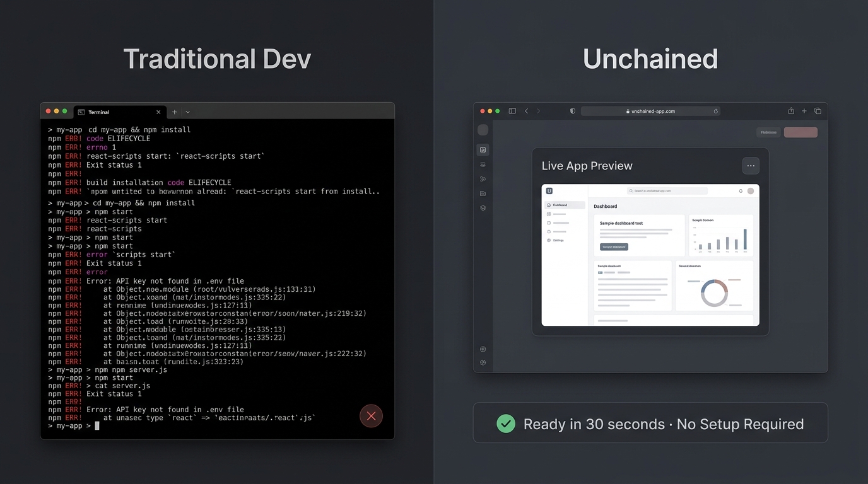Screen dimensions: 868x484
Task: Click the dark button in the Sample dashboard card
Action: (x=614, y=247)
